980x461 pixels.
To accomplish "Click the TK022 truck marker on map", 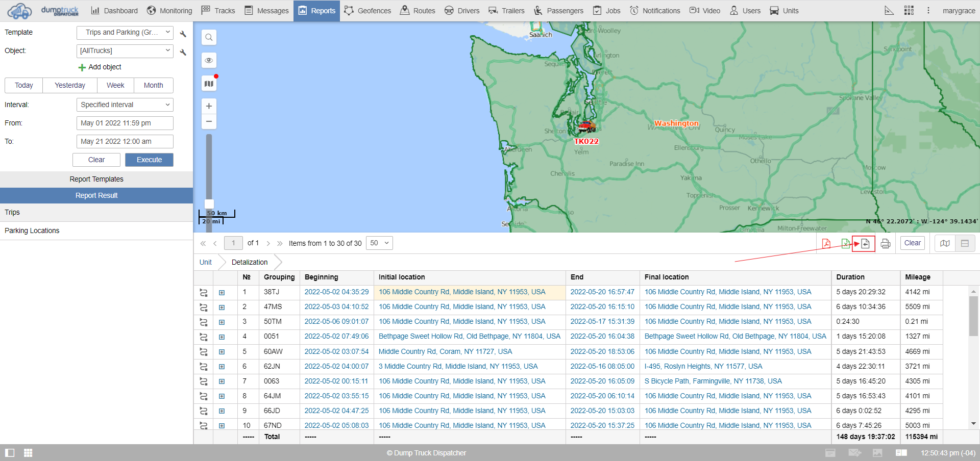I will coord(586,126).
